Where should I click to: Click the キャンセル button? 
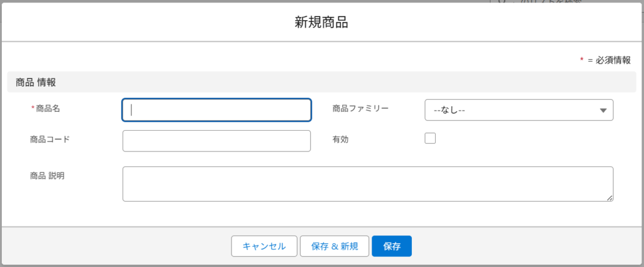click(x=264, y=246)
